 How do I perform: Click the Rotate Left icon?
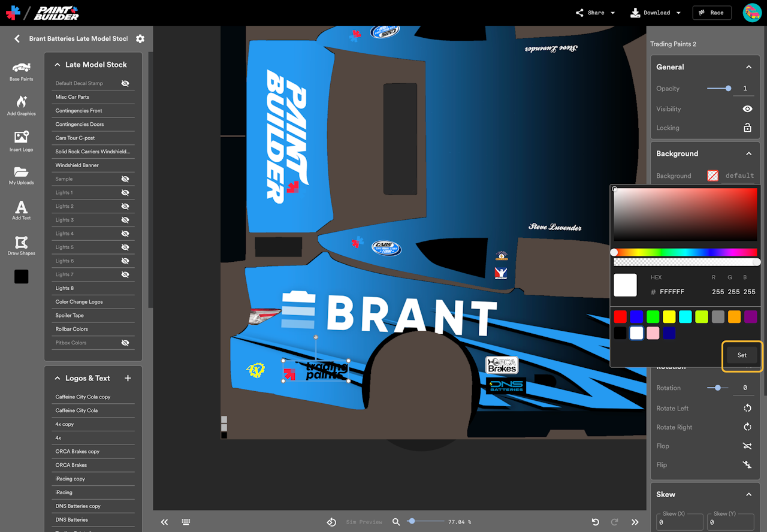pyautogui.click(x=747, y=408)
